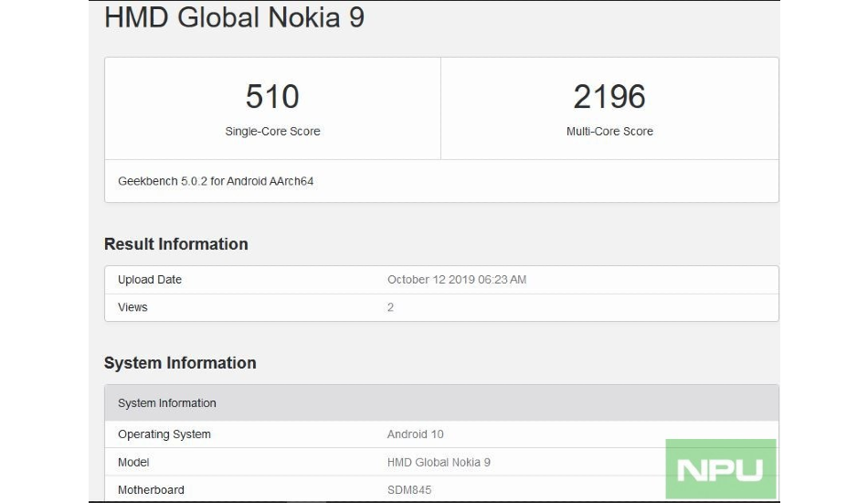Select the Views count value 2
The height and width of the screenshot is (503, 868).
[x=390, y=307]
